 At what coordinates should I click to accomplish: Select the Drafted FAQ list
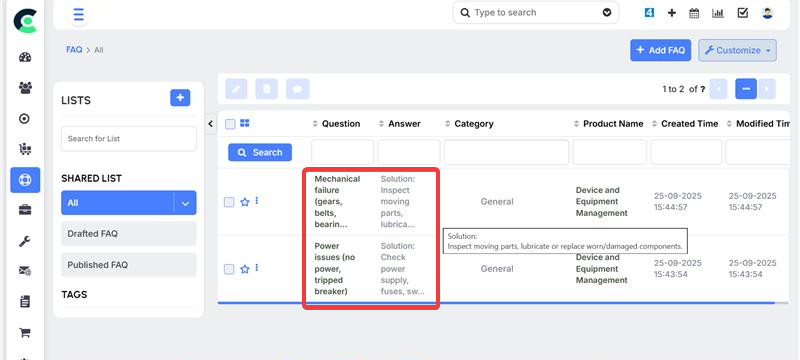pos(129,234)
